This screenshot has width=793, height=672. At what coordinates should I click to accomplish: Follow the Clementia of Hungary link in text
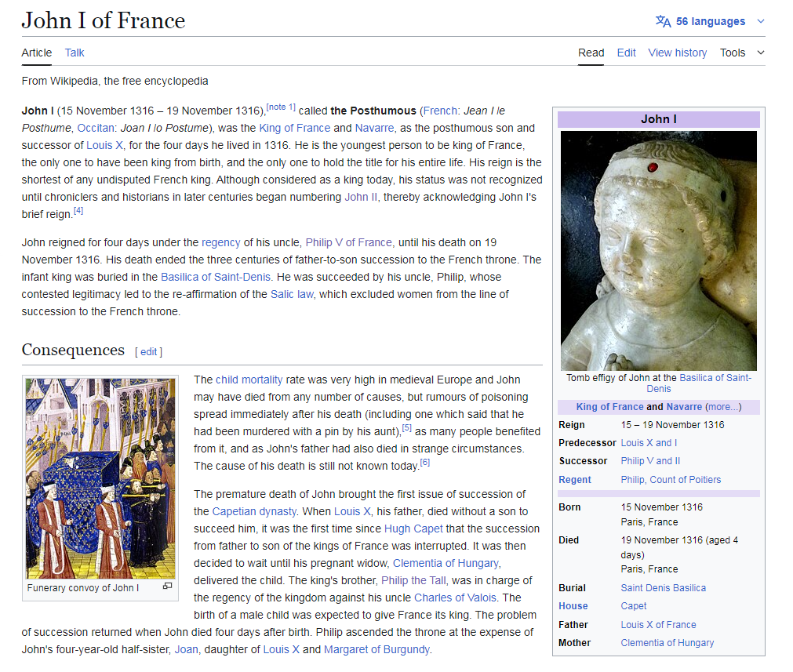[446, 563]
